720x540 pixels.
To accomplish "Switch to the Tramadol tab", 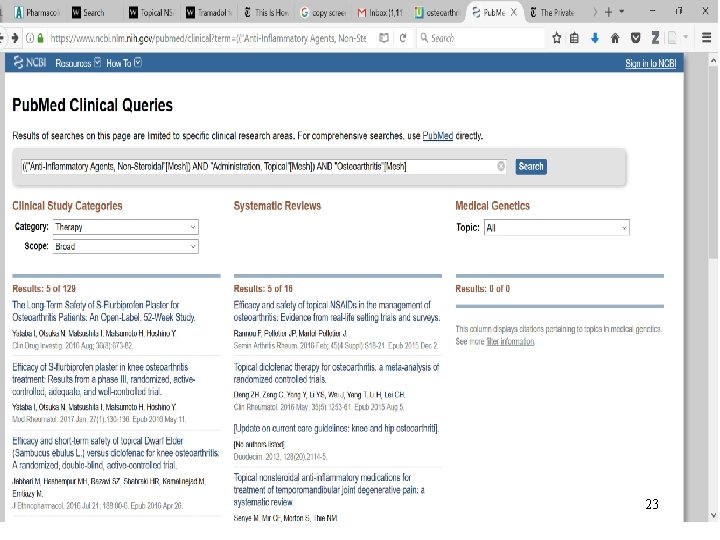I will pos(209,12).
